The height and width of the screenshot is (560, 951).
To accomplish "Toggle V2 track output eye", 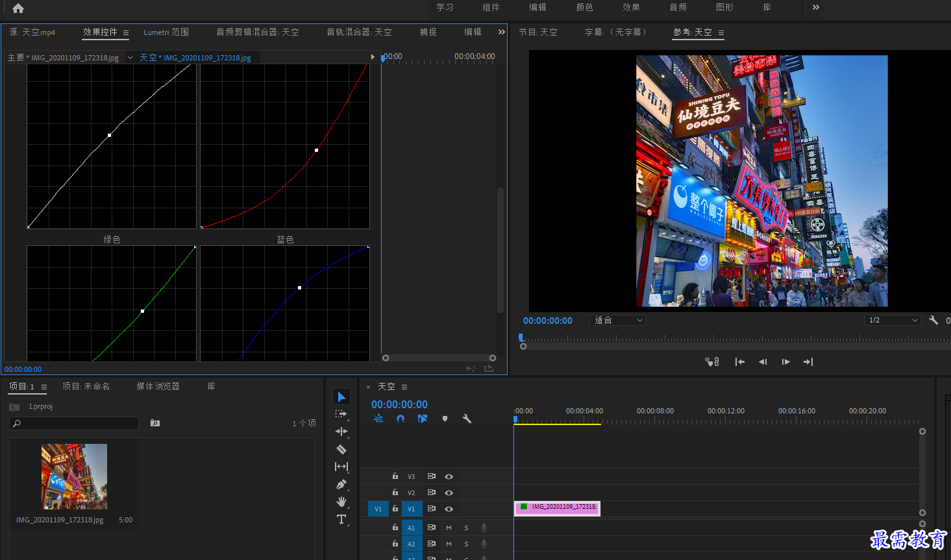I will (x=449, y=493).
